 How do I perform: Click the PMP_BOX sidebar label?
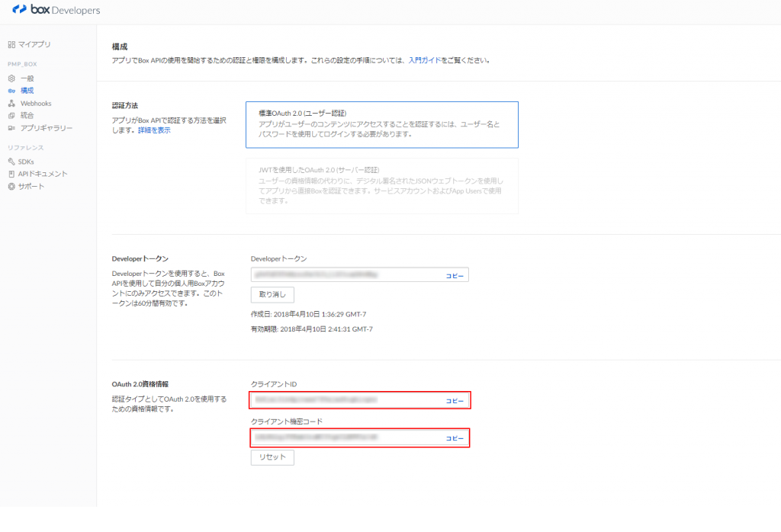pyautogui.click(x=22, y=64)
